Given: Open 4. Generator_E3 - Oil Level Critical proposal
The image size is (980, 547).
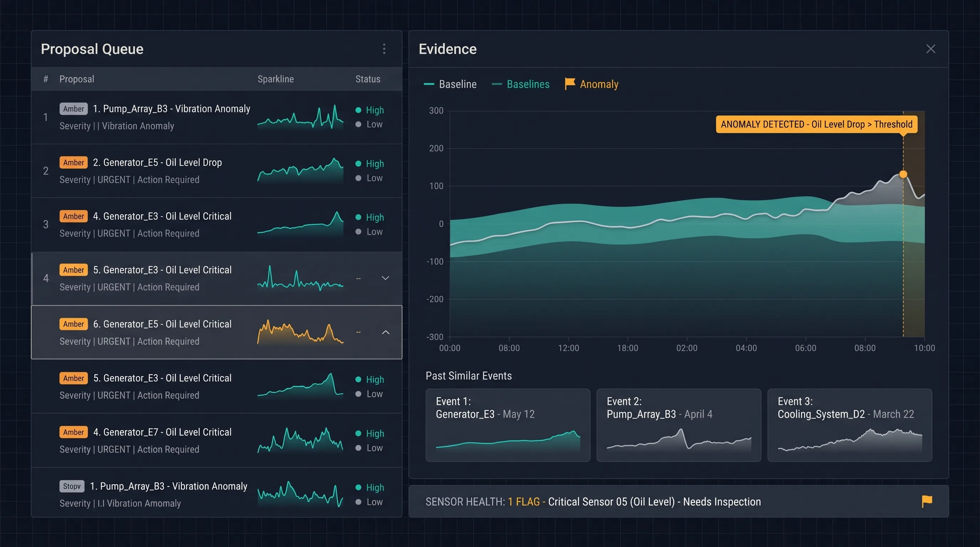Looking at the screenshot, I should [x=162, y=216].
